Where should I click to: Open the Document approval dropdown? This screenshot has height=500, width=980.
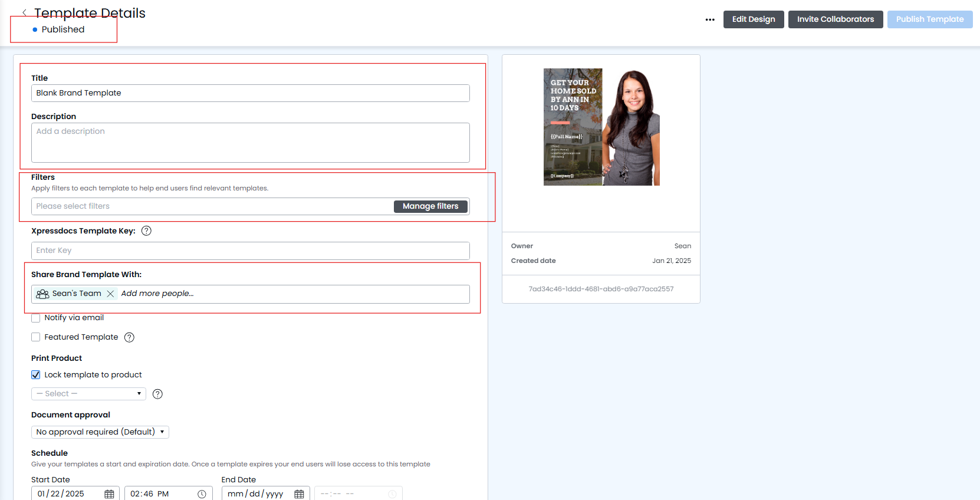(x=100, y=432)
